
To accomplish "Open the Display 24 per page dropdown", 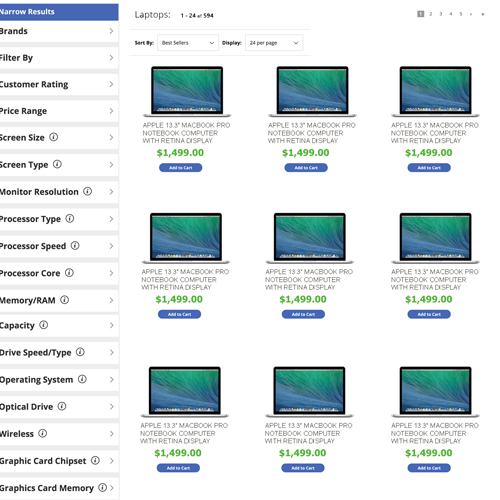I will tap(274, 43).
